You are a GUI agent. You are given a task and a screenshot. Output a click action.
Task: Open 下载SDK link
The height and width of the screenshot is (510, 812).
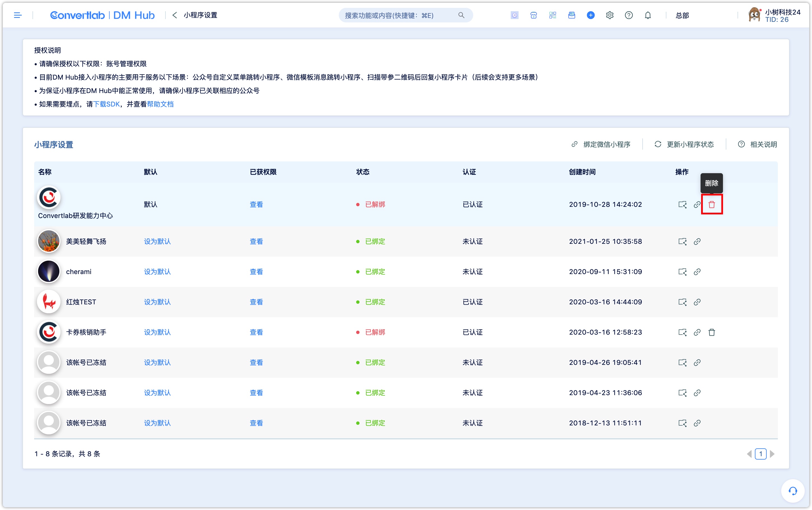[106, 104]
